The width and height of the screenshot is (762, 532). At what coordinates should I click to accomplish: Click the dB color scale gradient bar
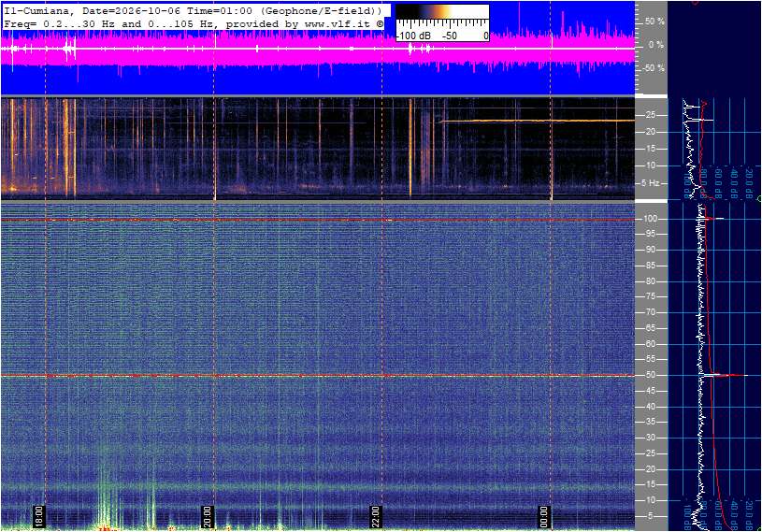coord(442,11)
